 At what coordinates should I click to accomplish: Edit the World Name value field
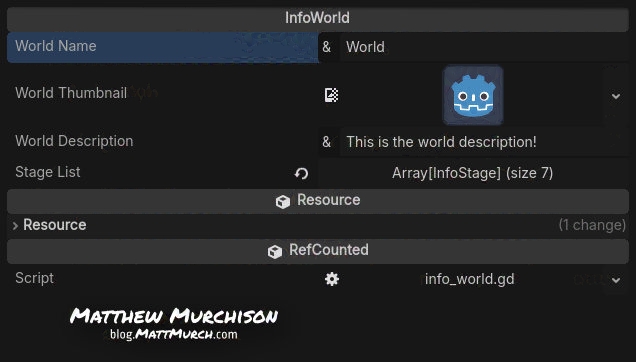484,47
